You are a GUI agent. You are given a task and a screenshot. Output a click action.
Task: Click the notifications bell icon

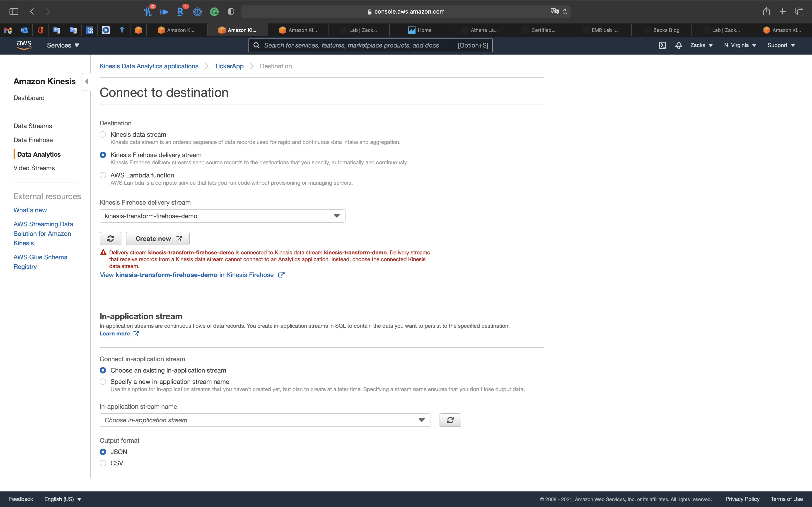point(679,45)
